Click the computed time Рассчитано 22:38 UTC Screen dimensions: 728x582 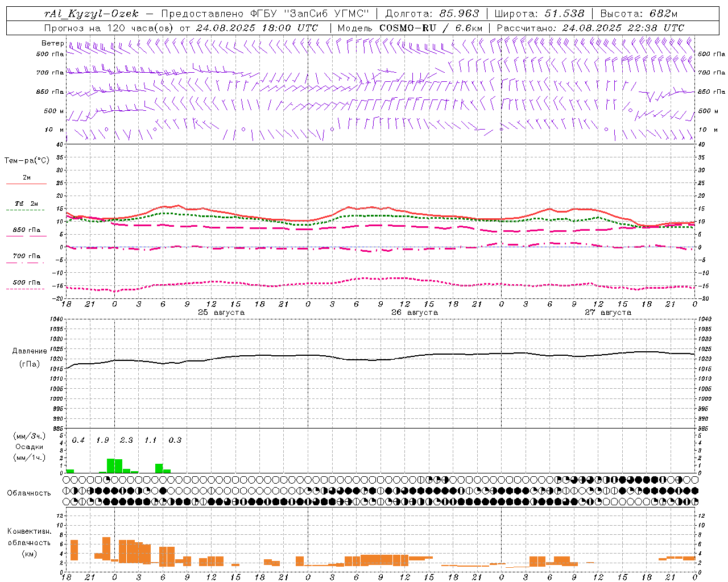coord(590,28)
